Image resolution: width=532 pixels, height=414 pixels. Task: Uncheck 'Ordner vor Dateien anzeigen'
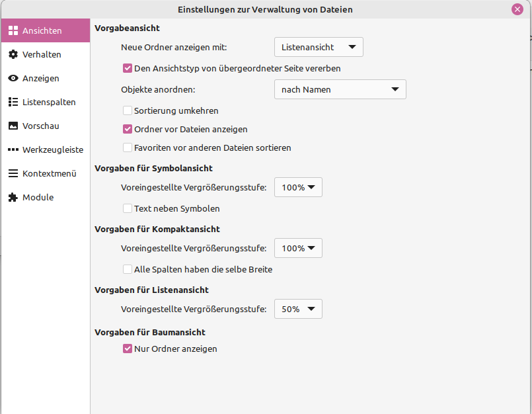127,129
